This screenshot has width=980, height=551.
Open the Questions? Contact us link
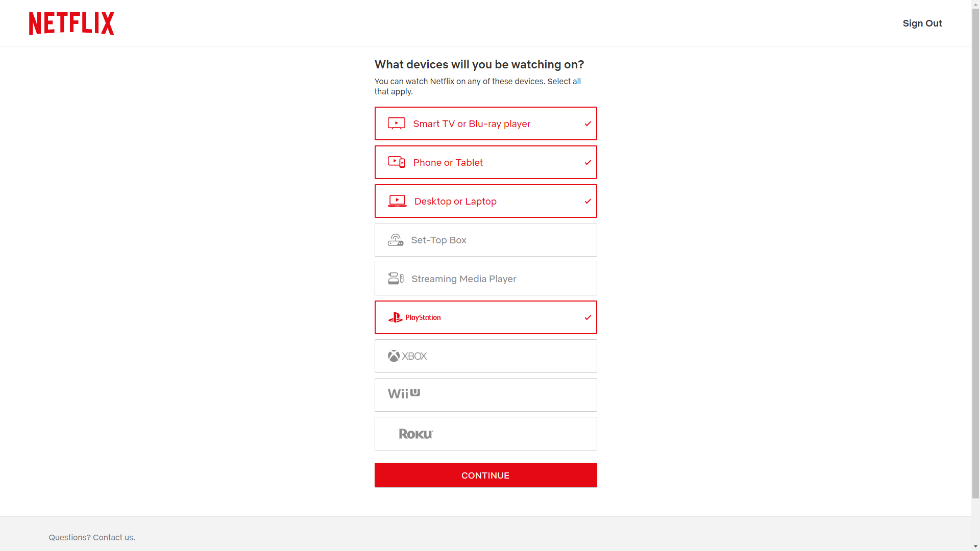(x=92, y=537)
